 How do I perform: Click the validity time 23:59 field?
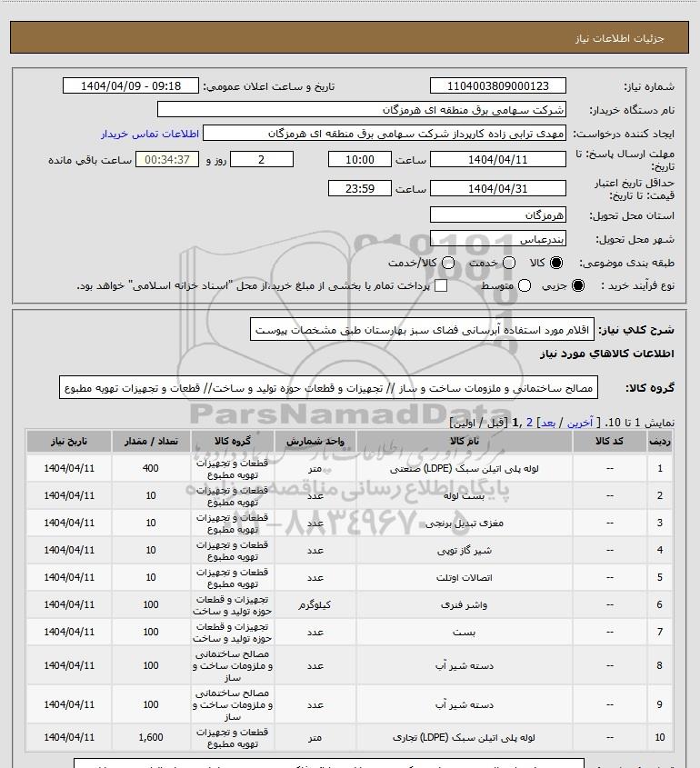coord(360,188)
